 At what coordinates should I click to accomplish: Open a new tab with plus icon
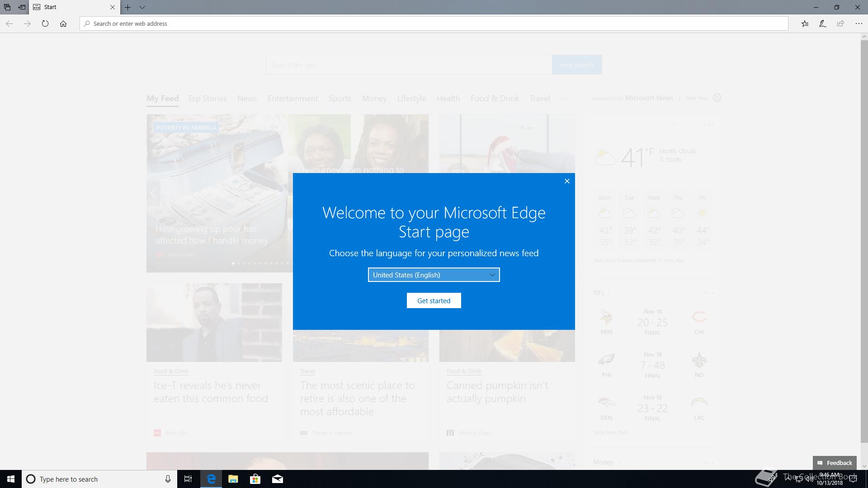coord(128,7)
